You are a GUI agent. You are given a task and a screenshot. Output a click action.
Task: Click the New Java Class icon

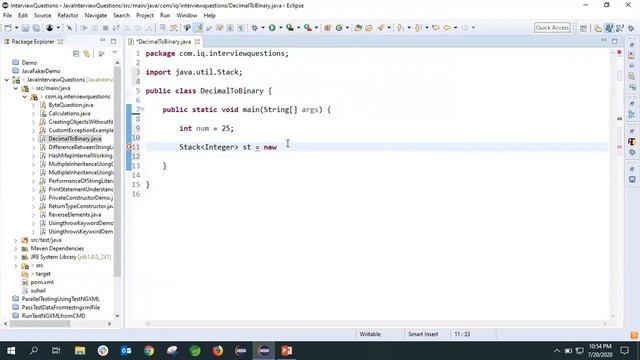[x=339, y=28]
